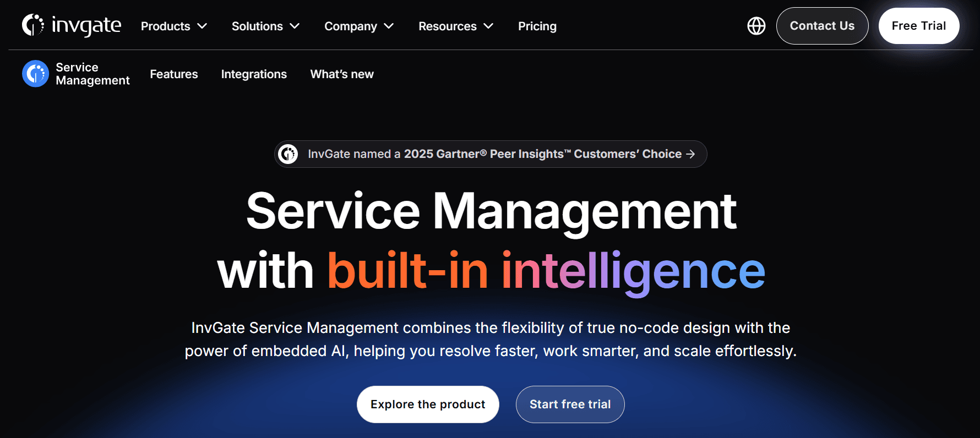Open the InvGate logo home link
Viewport: 980px width, 438px height.
click(72, 25)
